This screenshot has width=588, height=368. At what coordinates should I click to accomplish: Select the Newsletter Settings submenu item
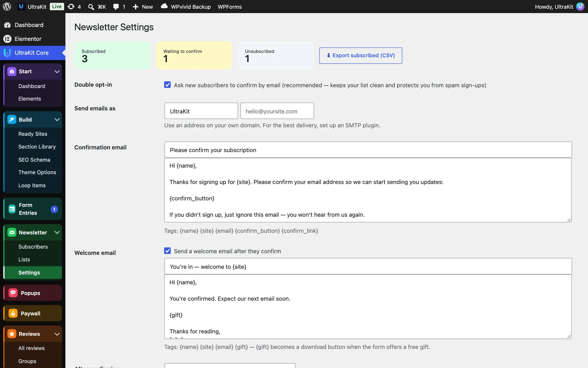click(33, 272)
